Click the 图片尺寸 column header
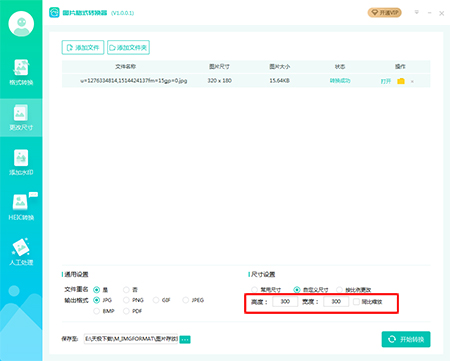 click(219, 67)
